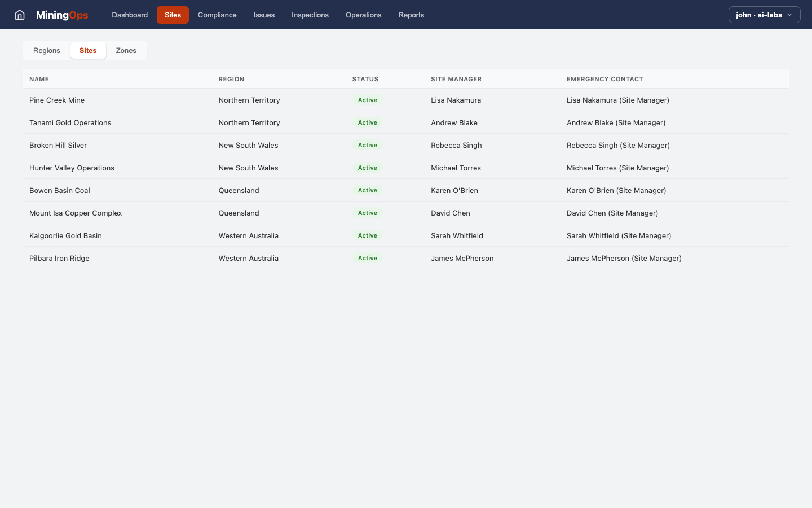The height and width of the screenshot is (508, 812).
Task: Navigate to Inspections
Action: tap(310, 15)
